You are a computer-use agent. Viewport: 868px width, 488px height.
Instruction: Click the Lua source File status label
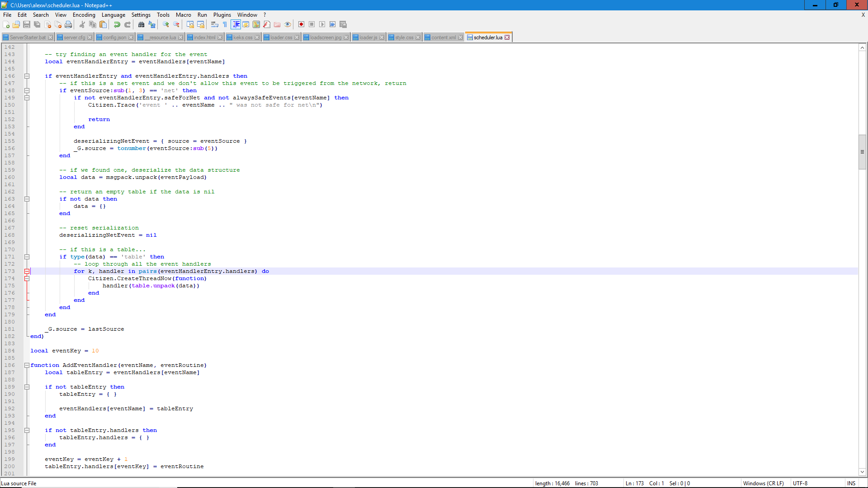19,483
